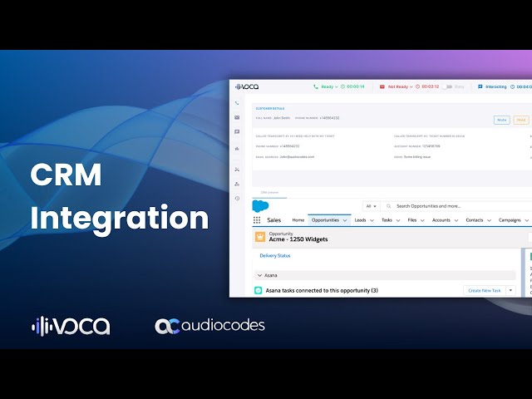Open the arrow menu beside Create New Task
Viewport: 532px width, 399px height.
[510, 290]
